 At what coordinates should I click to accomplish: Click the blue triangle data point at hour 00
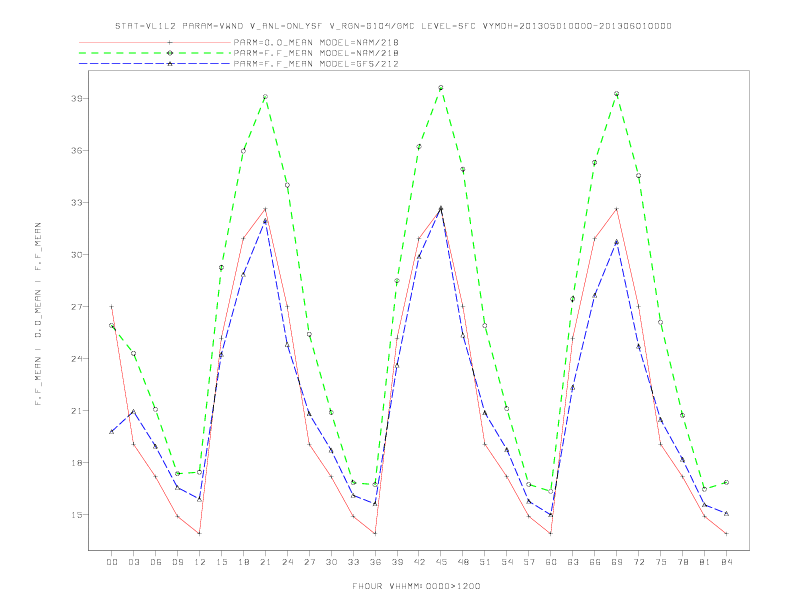pyautogui.click(x=112, y=432)
